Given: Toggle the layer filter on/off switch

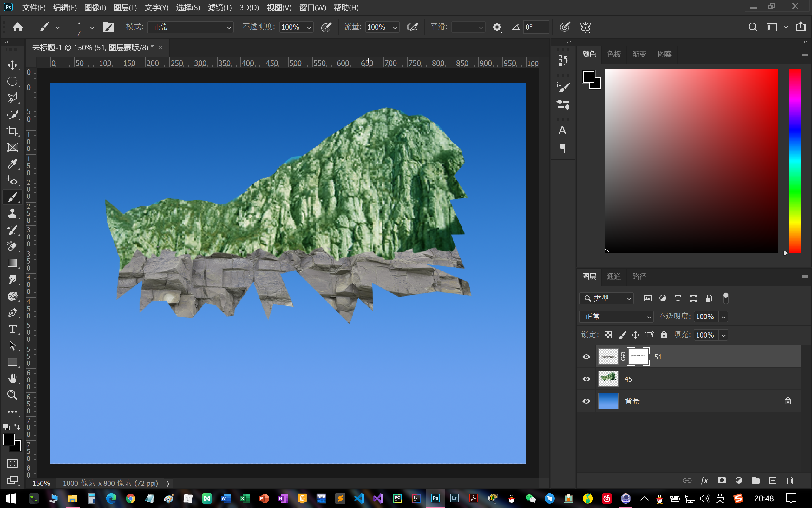Looking at the screenshot, I should 725,298.
